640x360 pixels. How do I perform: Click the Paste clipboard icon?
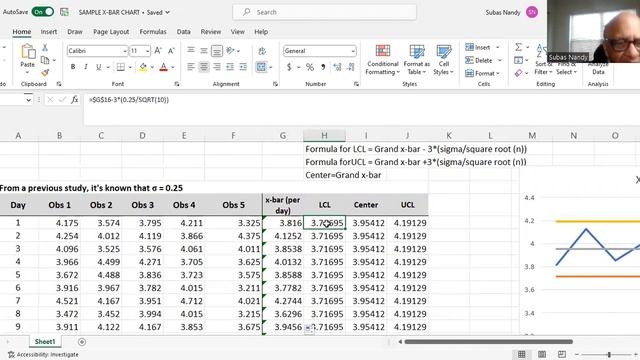pyautogui.click(x=28, y=52)
